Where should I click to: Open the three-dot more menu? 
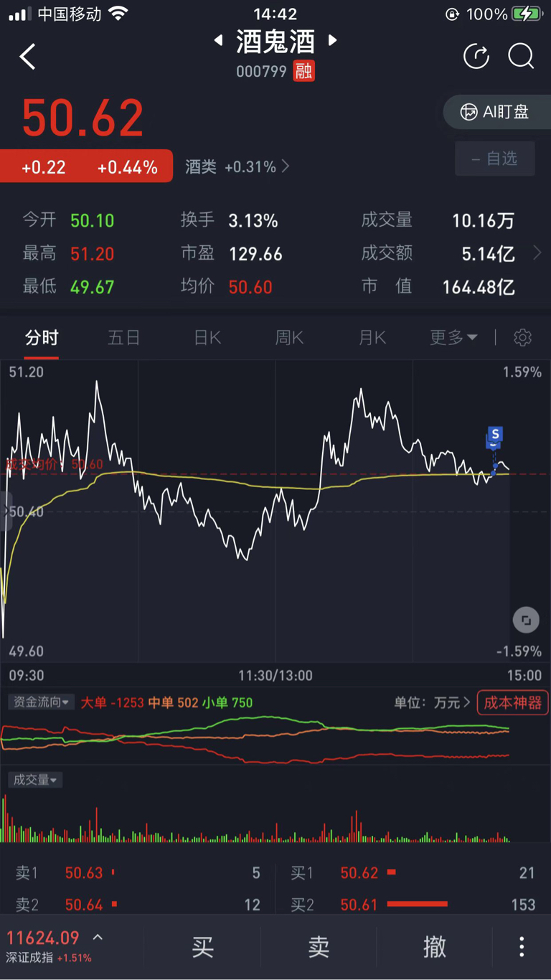point(522,947)
